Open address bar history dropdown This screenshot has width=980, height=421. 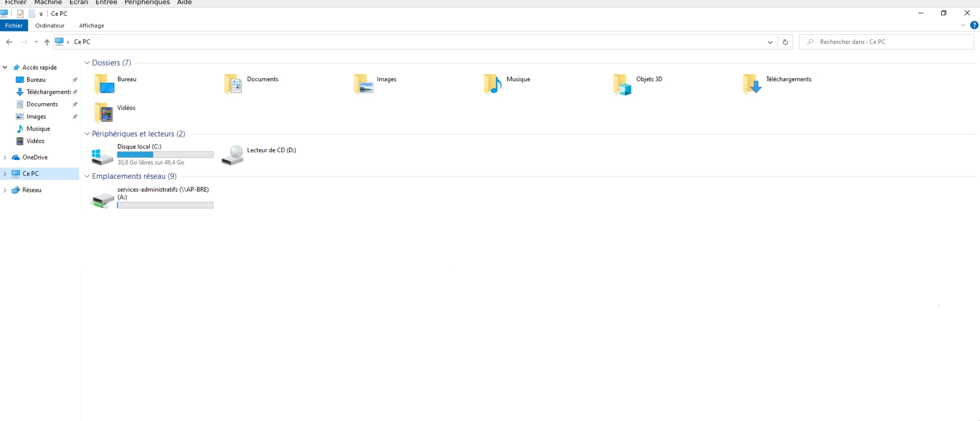coord(770,42)
